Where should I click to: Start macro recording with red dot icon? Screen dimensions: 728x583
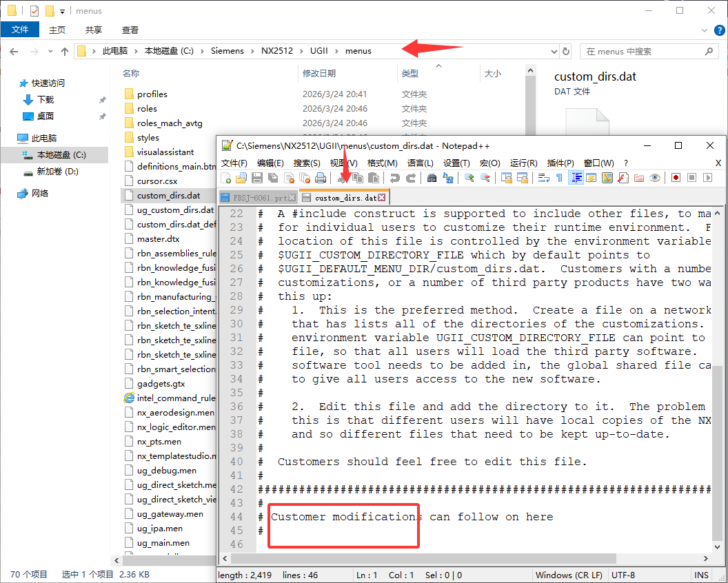point(676,178)
